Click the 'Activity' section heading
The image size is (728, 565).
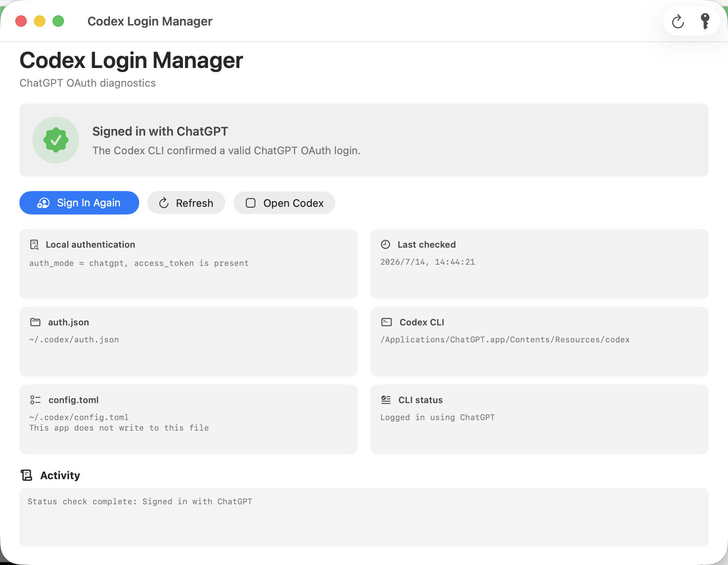pos(60,475)
